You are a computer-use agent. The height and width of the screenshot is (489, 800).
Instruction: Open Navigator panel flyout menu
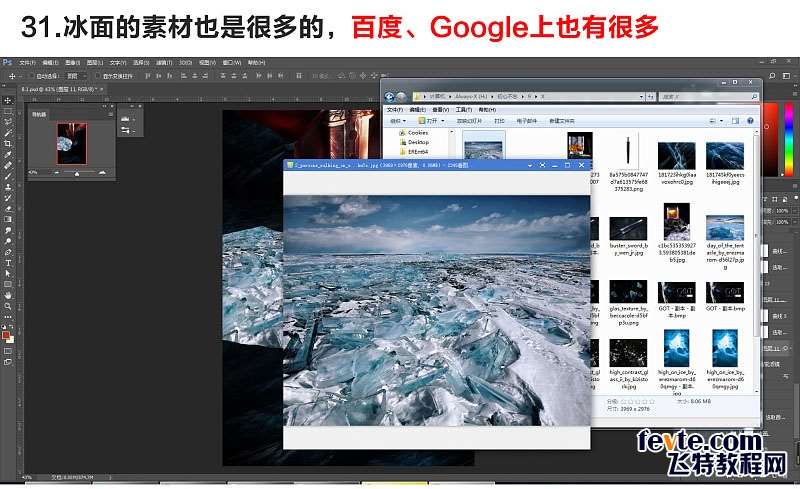110,114
